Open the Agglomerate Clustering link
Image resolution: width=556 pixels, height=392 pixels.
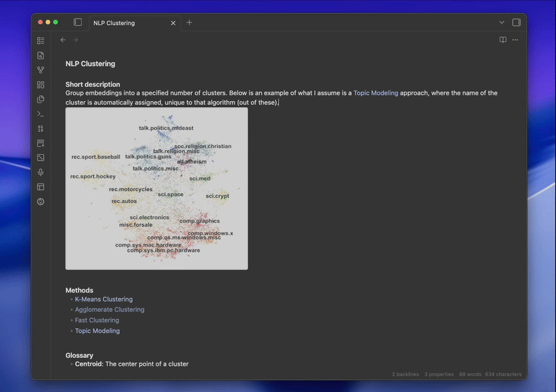109,310
